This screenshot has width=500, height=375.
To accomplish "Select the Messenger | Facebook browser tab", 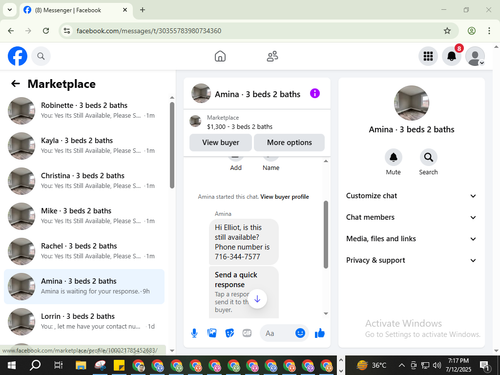I will point(76,10).
